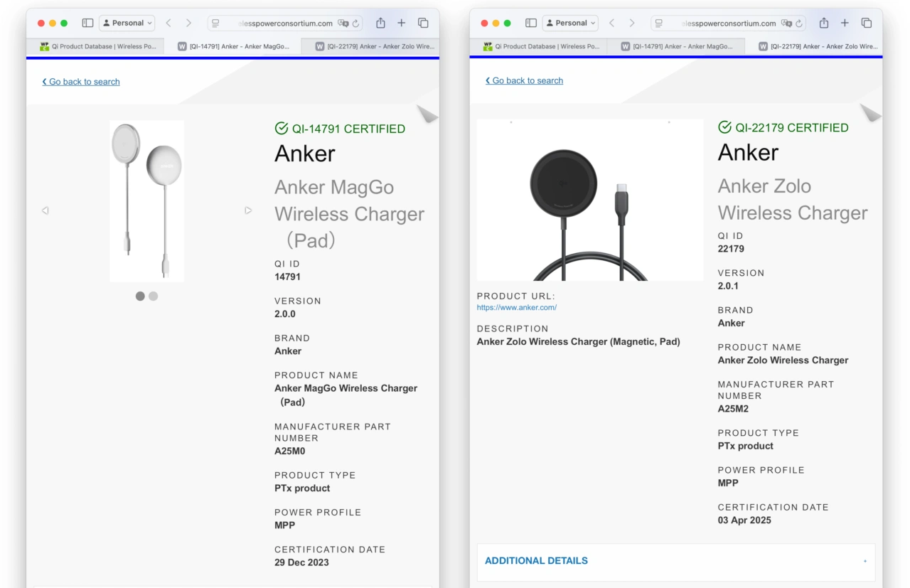The image size is (910, 588).
Task: Click the Share icon in the right window
Action: [823, 23]
